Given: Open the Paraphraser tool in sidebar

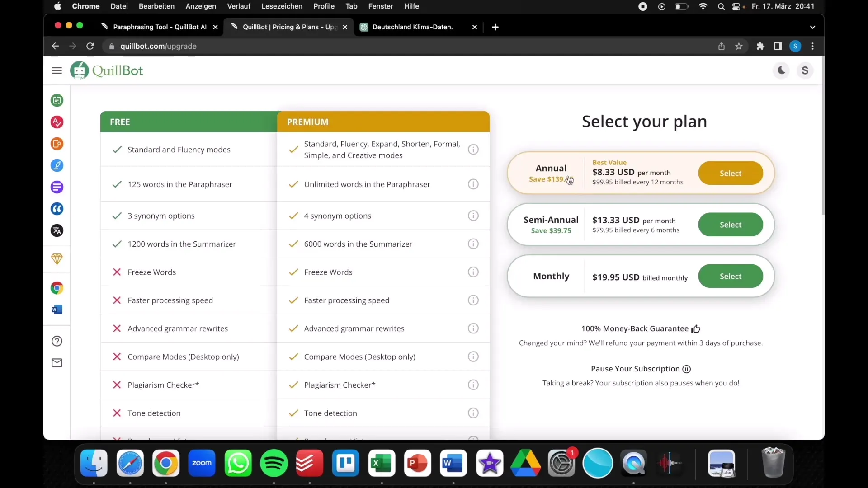Looking at the screenshot, I should click(x=57, y=100).
